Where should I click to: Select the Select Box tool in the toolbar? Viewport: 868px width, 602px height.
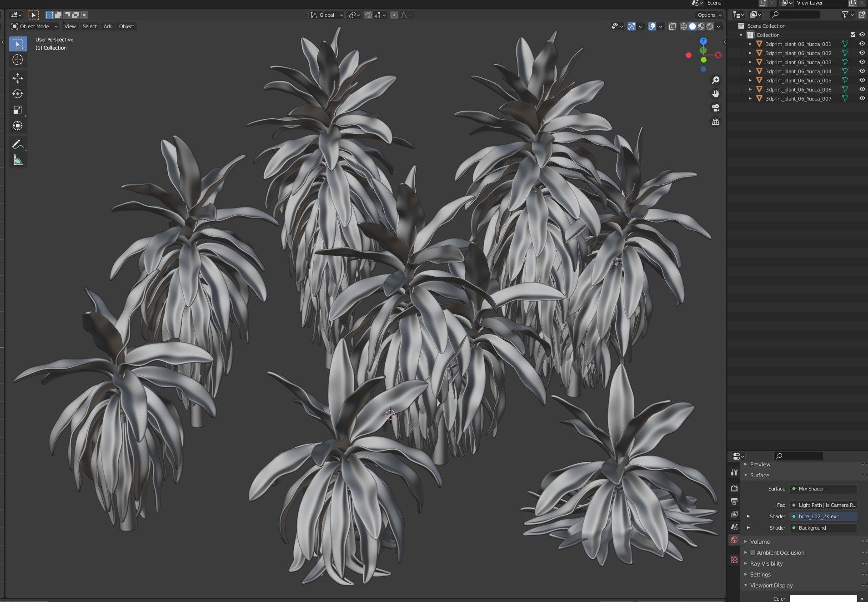18,44
